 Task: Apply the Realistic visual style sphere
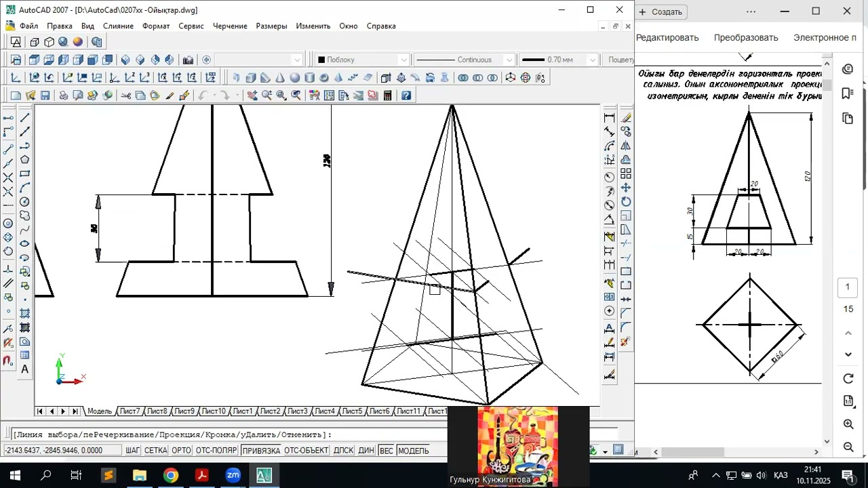point(78,42)
